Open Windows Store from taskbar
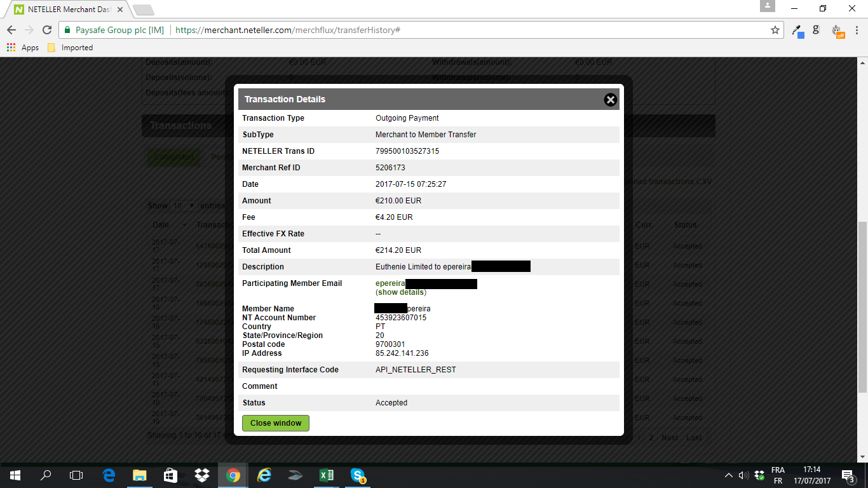This screenshot has height=488, width=868. click(x=171, y=475)
